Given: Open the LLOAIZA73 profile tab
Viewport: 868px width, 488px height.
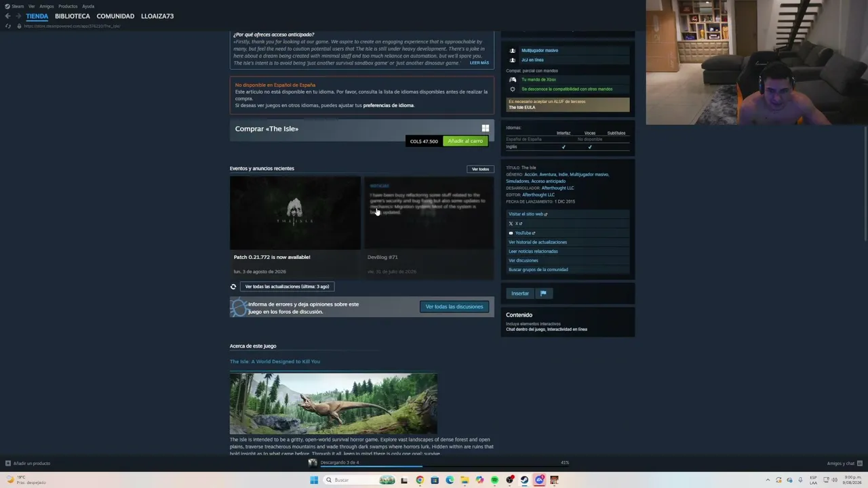Looking at the screenshot, I should (157, 16).
